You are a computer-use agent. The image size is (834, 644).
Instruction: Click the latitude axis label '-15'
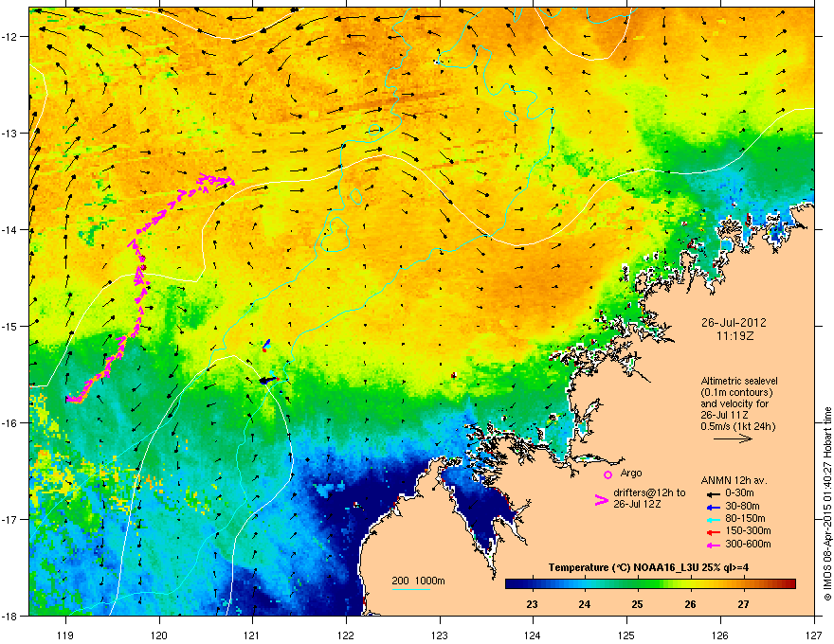10,326
